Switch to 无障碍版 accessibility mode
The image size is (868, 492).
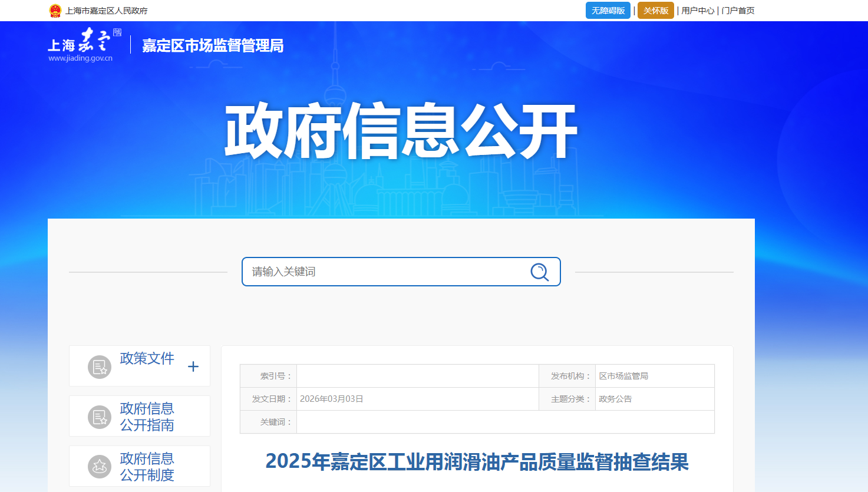tap(608, 11)
